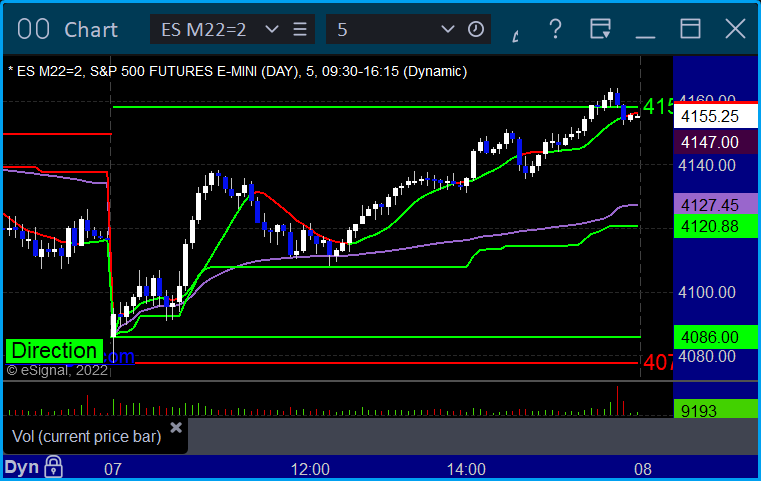Open the page layout menu icon
This screenshot has height=481, width=761.
[x=600, y=29]
